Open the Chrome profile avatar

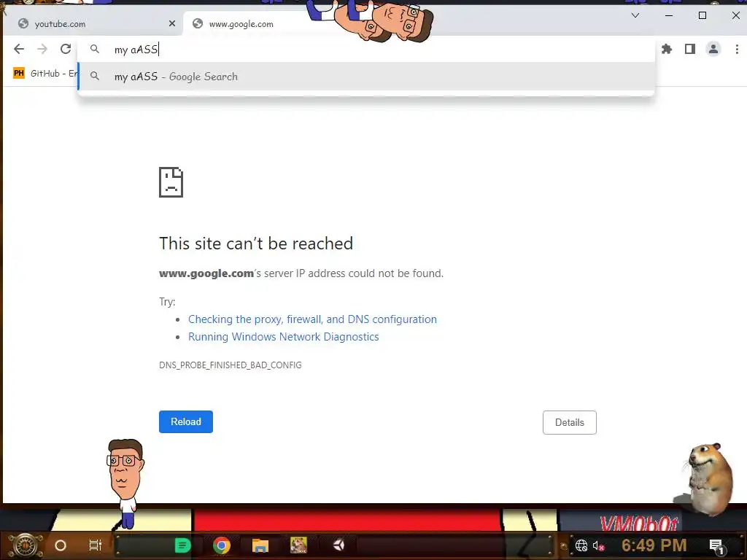pyautogui.click(x=713, y=49)
